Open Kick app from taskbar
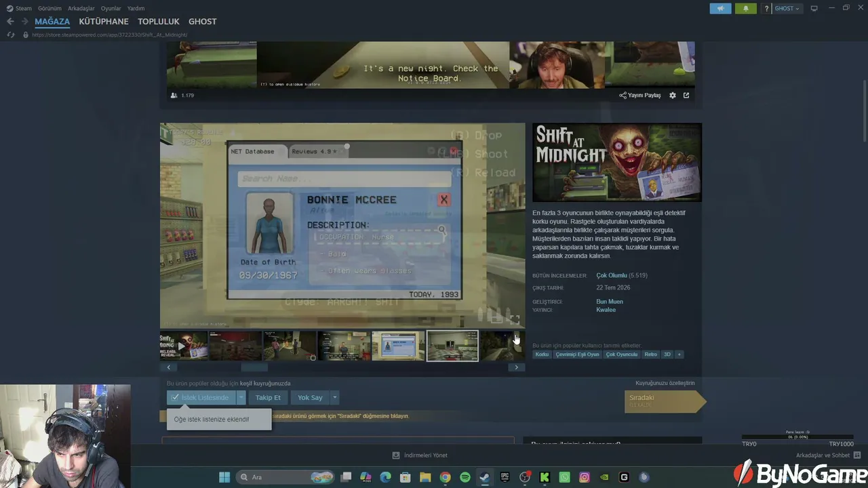 (x=545, y=477)
